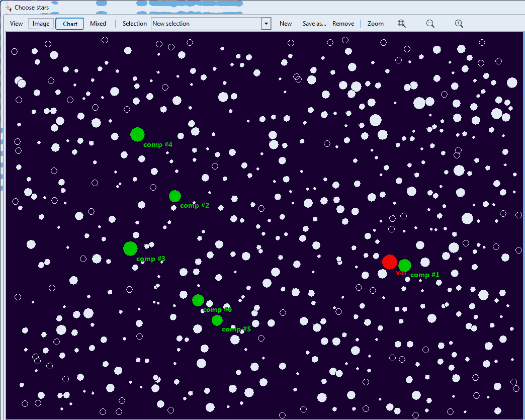Pick the green comp #5 star

217,320
